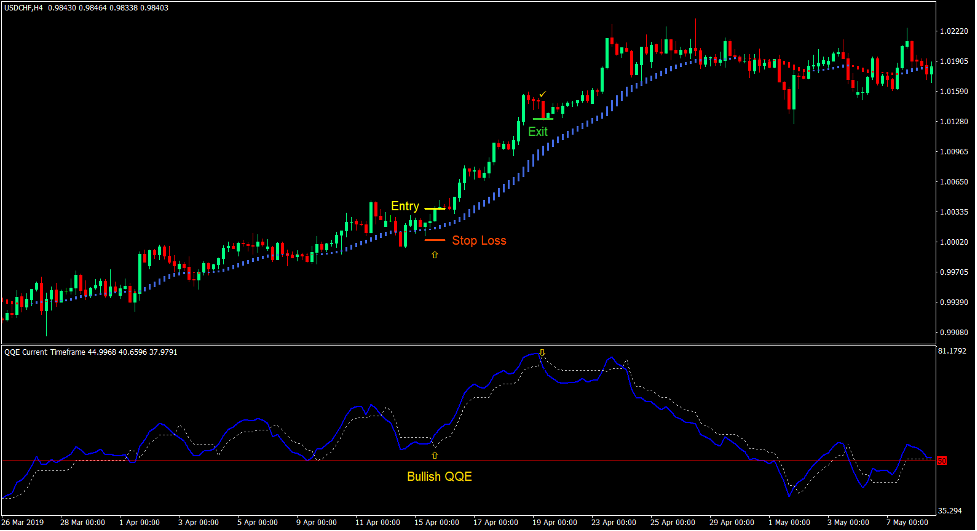Click the 26 Mar 2019 date label
This screenshot has height=531, width=977.
25,522
